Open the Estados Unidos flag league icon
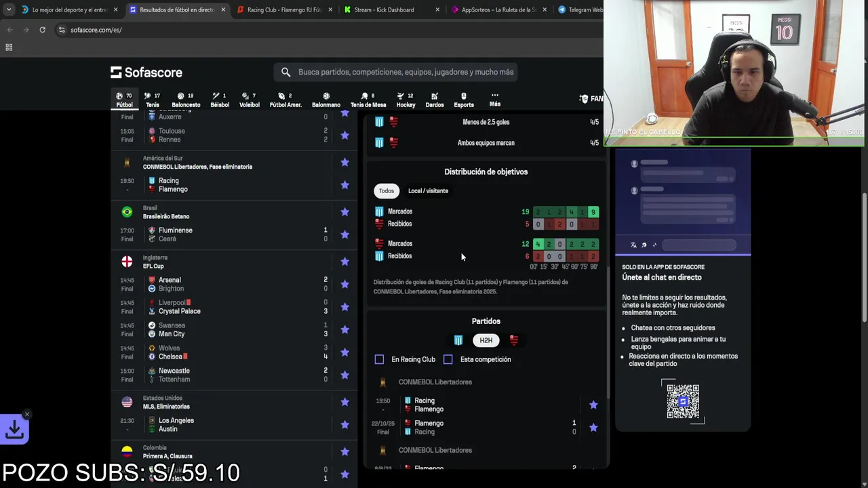Viewport: 868px width, 488px height. point(127,402)
